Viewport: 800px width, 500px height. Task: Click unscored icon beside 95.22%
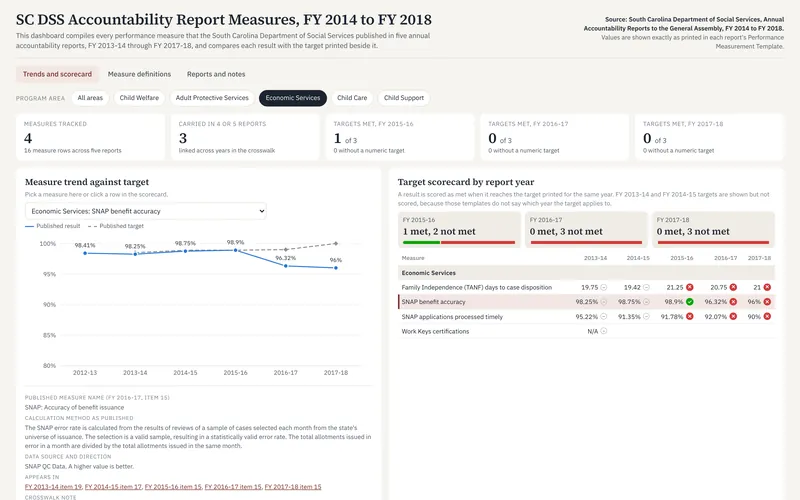604,317
